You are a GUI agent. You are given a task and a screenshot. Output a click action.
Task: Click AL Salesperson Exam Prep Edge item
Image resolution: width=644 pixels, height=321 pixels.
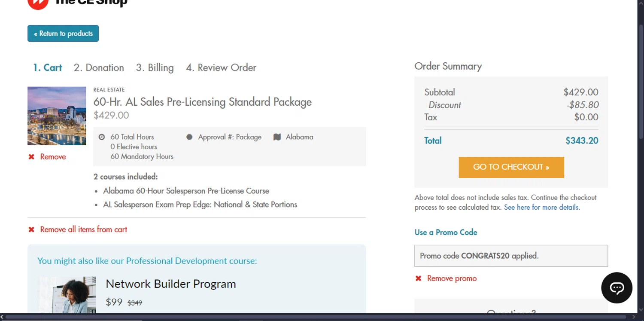tap(200, 205)
